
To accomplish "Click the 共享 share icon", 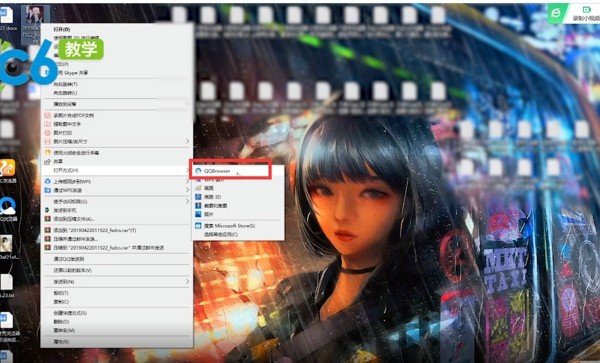I will pyautogui.click(x=47, y=161).
